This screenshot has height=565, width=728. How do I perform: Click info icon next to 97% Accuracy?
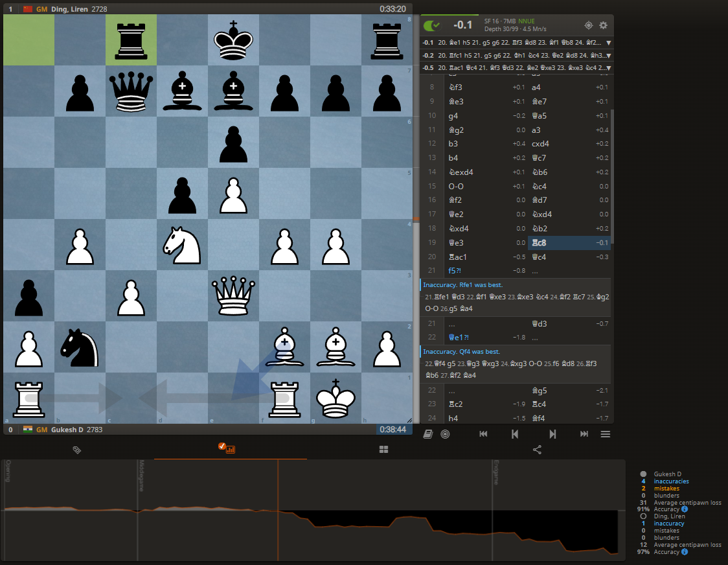pos(685,552)
